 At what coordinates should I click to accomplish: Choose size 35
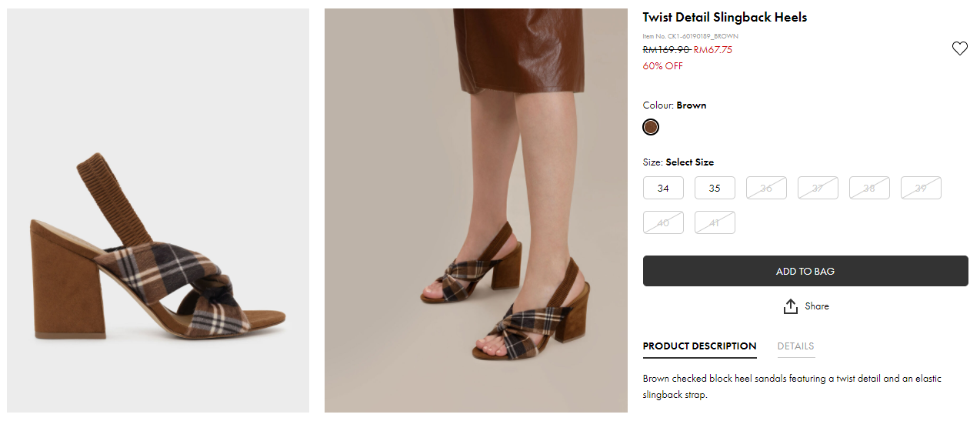[x=715, y=189]
